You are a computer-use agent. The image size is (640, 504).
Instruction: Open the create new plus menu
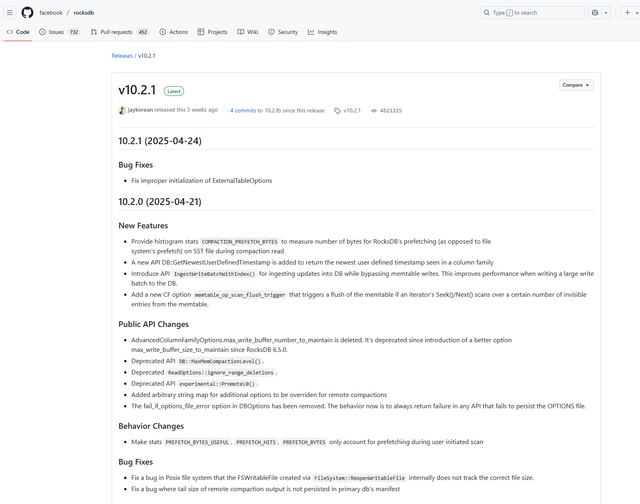tap(627, 13)
